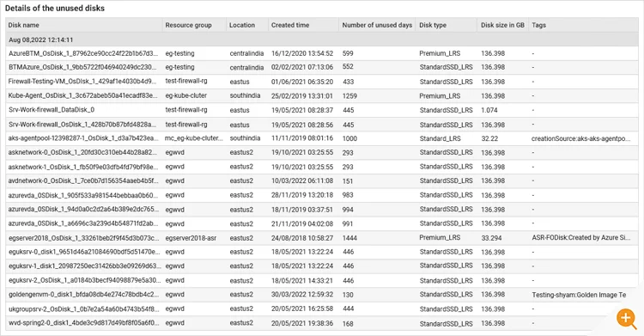Select the Kube-Agent_OsDisk_1 disk name
The width and height of the screenshot is (644, 336).
coord(82,96)
